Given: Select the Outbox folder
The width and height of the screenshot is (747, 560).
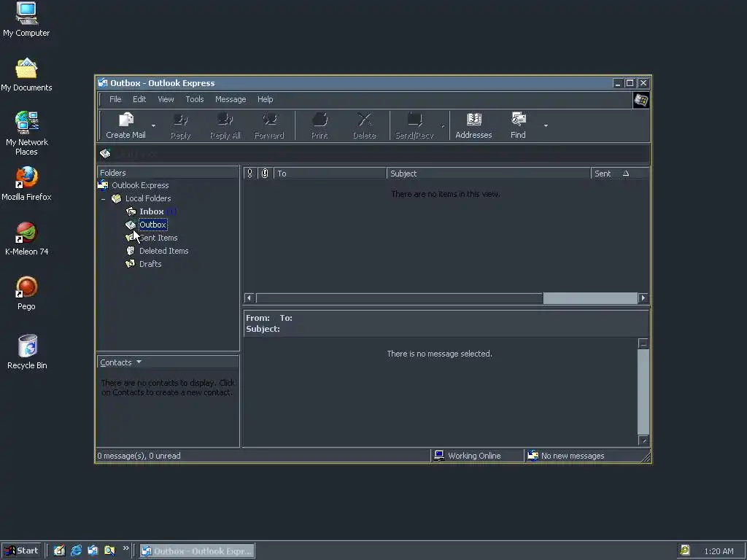Looking at the screenshot, I should pos(152,225).
